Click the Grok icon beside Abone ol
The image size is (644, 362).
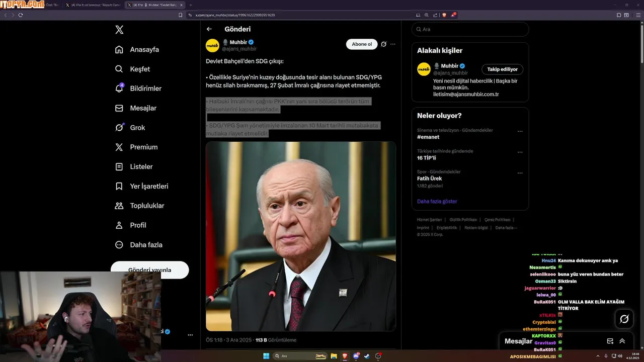(383, 44)
